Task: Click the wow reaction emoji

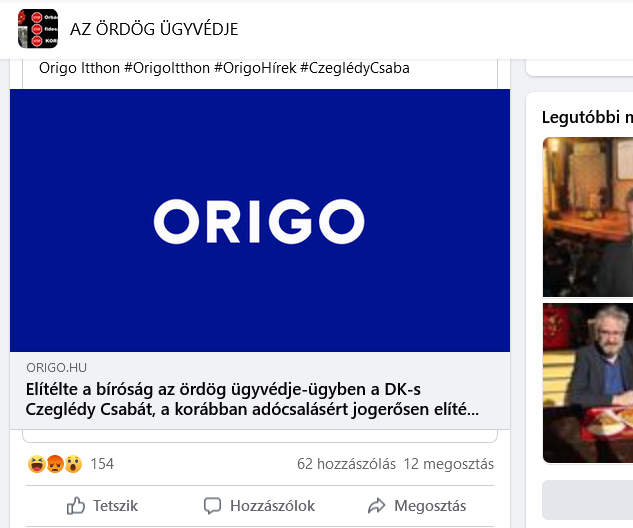Action: point(73,464)
